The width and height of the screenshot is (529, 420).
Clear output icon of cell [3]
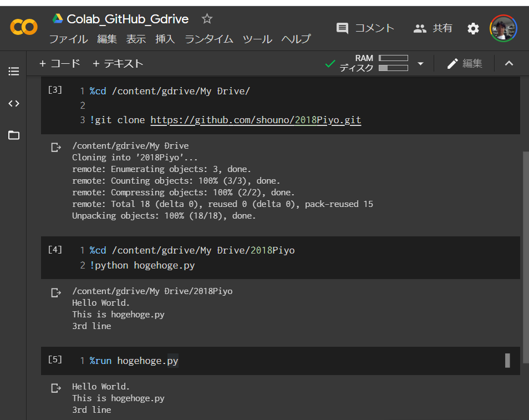(x=56, y=147)
